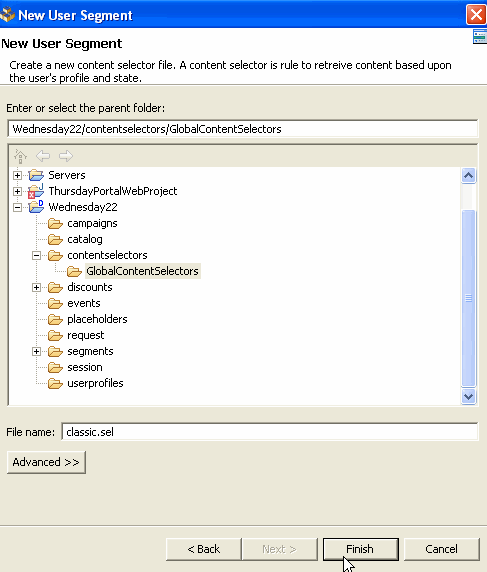
Task: Click the Finish button
Action: point(360,549)
